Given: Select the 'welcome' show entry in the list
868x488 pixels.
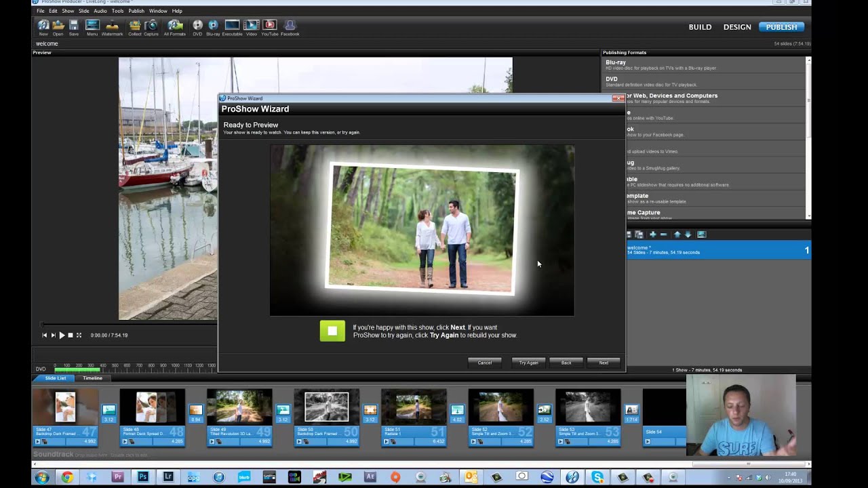Looking at the screenshot, I should point(717,250).
